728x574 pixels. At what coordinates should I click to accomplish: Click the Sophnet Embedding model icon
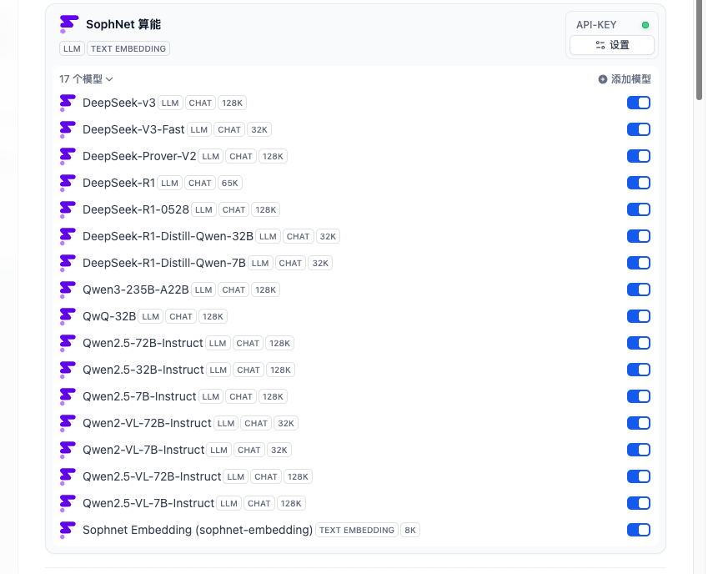[68, 530]
